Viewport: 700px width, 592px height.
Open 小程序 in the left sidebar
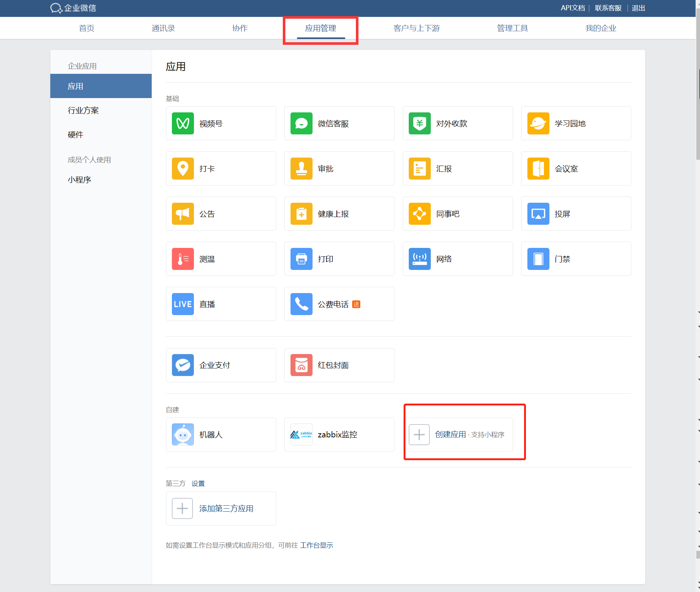coord(79,180)
